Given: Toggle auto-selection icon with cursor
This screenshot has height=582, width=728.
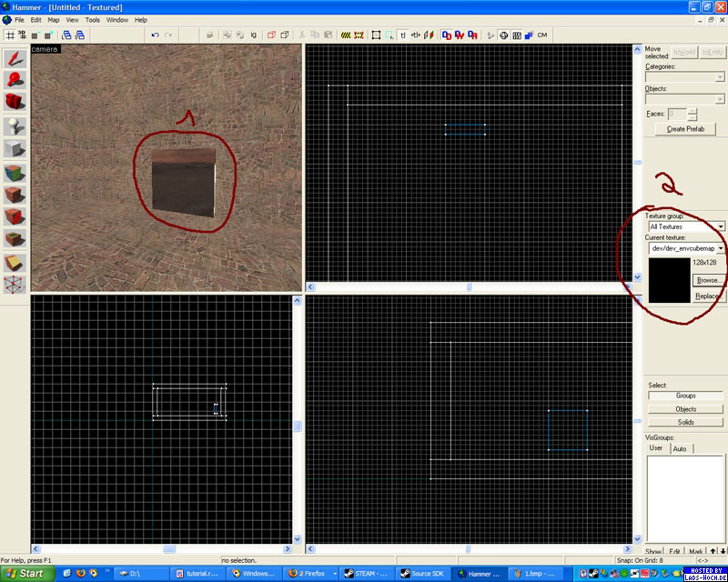Looking at the screenshot, I should (389, 35).
